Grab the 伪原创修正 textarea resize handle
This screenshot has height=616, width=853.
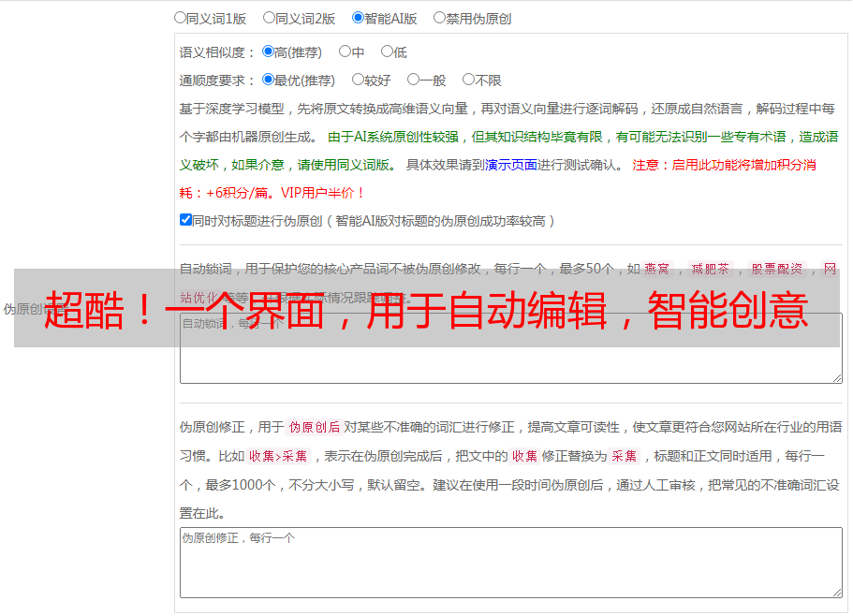tap(837, 592)
